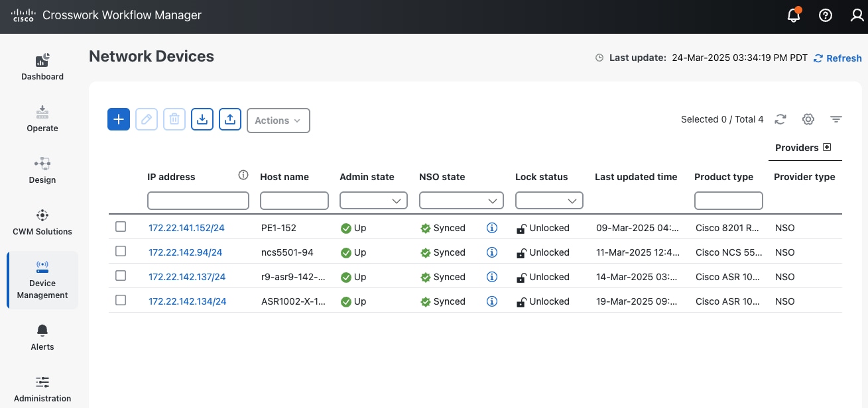This screenshot has width=868, height=408.
Task: Open device link 172.22.142.134/24
Action: [x=187, y=301]
